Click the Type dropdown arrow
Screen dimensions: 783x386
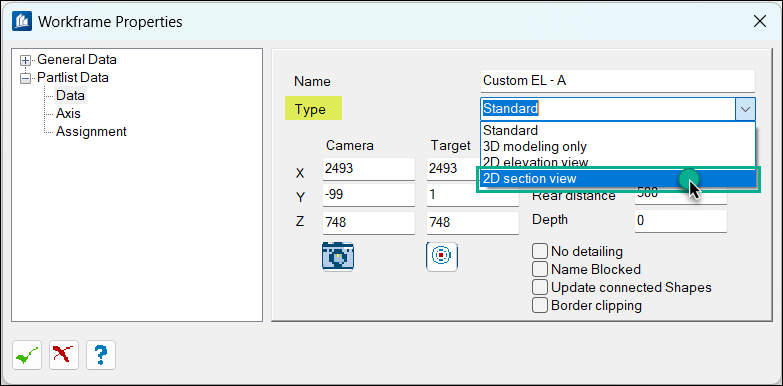point(745,109)
